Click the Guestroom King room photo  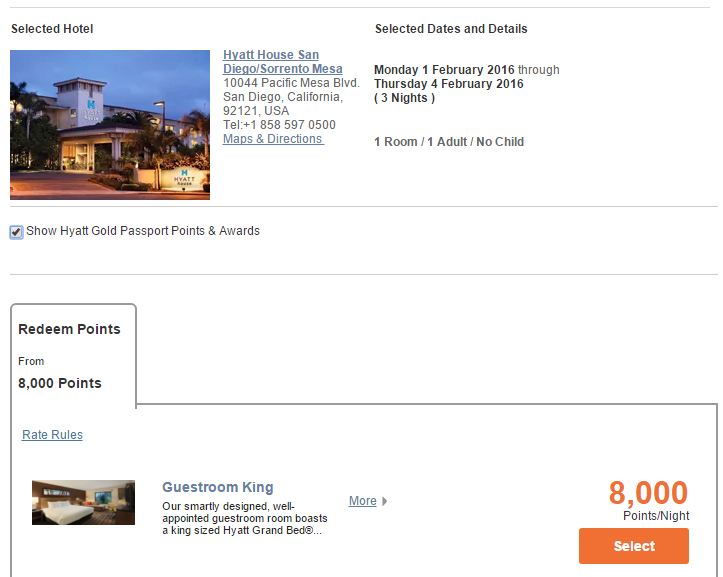pos(83,502)
